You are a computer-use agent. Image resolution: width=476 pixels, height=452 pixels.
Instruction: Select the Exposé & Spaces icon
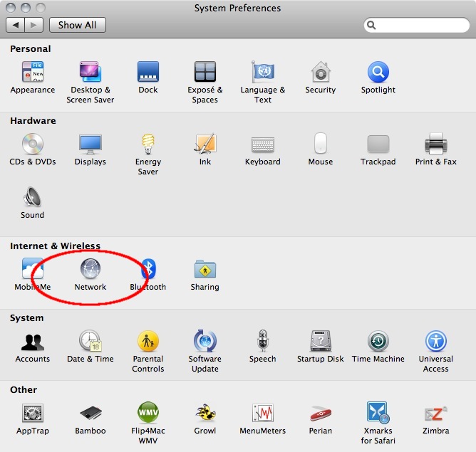(x=205, y=73)
